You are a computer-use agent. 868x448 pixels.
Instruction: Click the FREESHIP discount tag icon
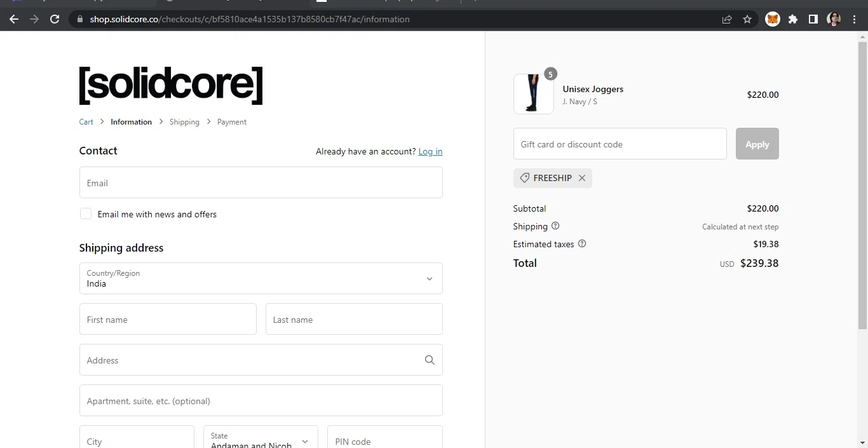click(x=524, y=178)
